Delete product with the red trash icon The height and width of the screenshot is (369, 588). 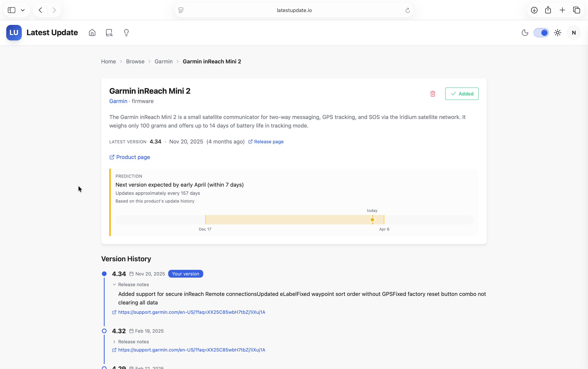[x=433, y=94]
